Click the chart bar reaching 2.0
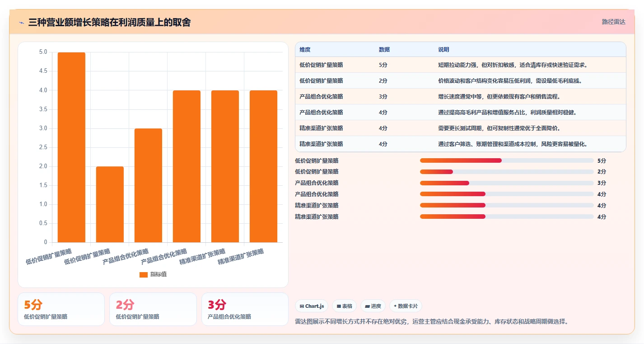Image resolution: width=644 pixels, height=344 pixels. [x=110, y=204]
